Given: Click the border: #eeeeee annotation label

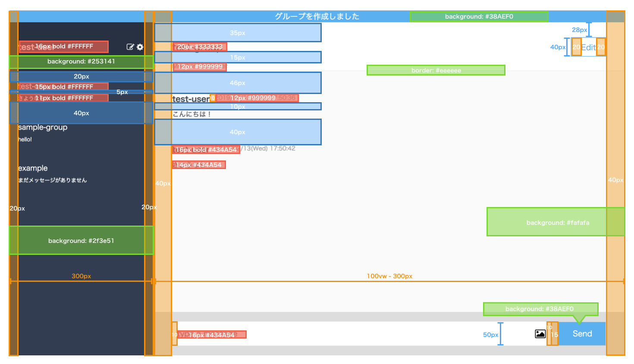Looking at the screenshot, I should tap(436, 70).
